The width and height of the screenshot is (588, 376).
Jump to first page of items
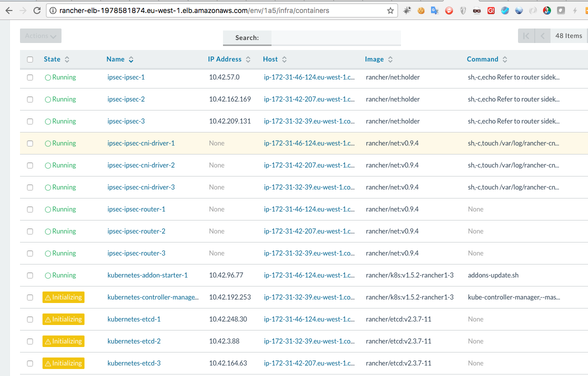click(x=526, y=36)
